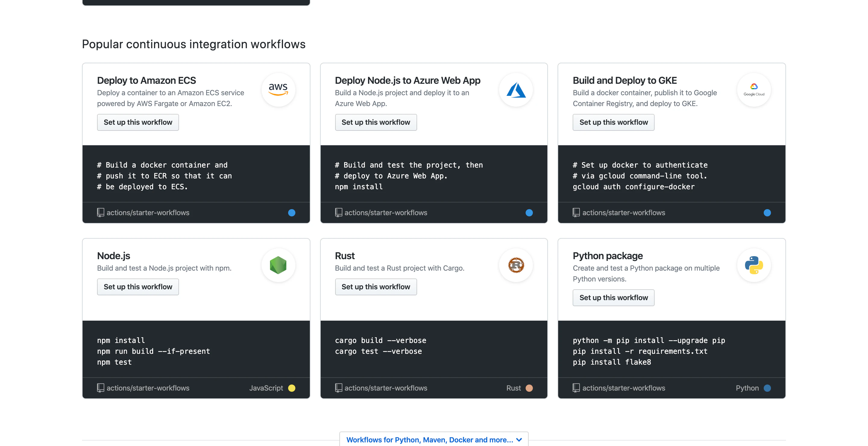Open actions/starter-workflows link in Azure card
Screen dimensions: 868x446
click(x=386, y=212)
